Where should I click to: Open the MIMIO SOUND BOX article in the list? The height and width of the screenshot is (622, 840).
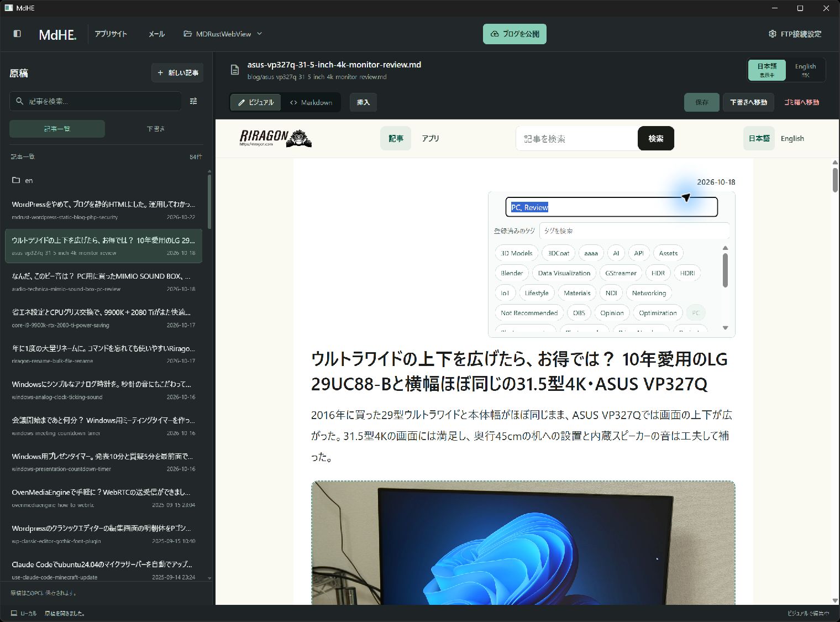[x=104, y=281]
